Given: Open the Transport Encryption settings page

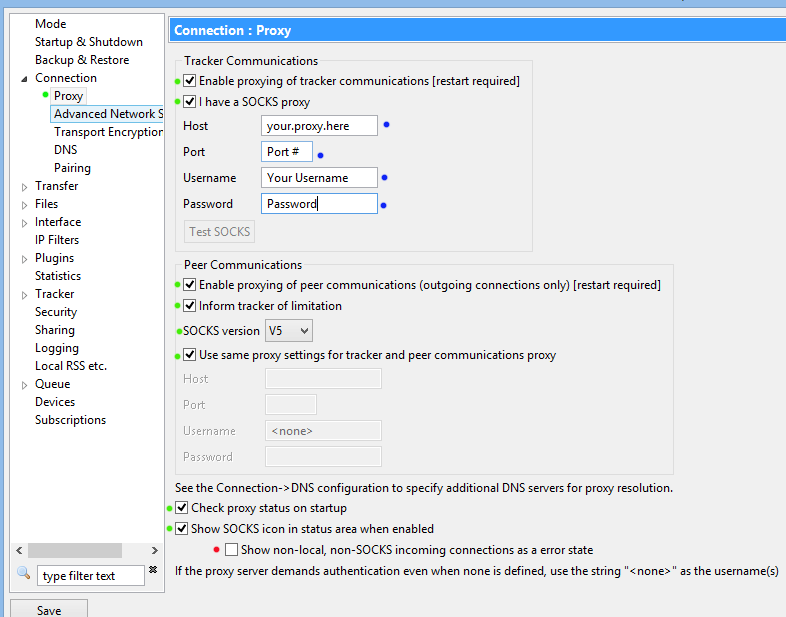Looking at the screenshot, I should click(x=108, y=132).
